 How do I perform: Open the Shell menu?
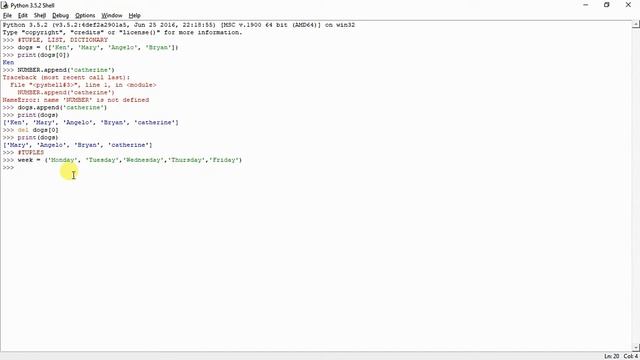(x=40, y=16)
